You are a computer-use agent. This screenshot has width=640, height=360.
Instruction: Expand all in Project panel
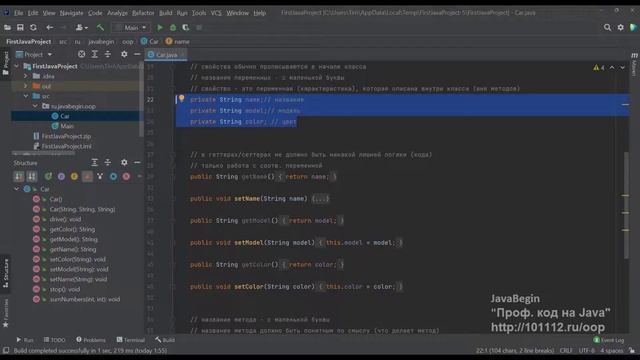95,54
